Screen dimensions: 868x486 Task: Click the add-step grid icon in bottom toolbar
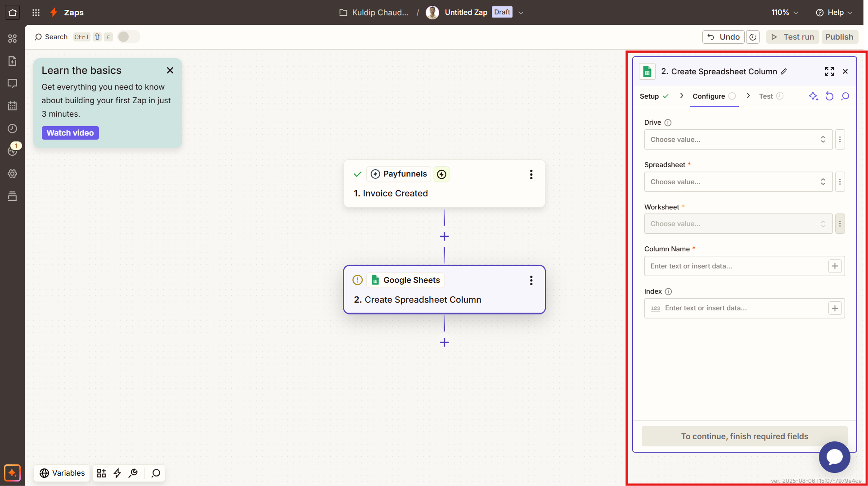click(101, 473)
